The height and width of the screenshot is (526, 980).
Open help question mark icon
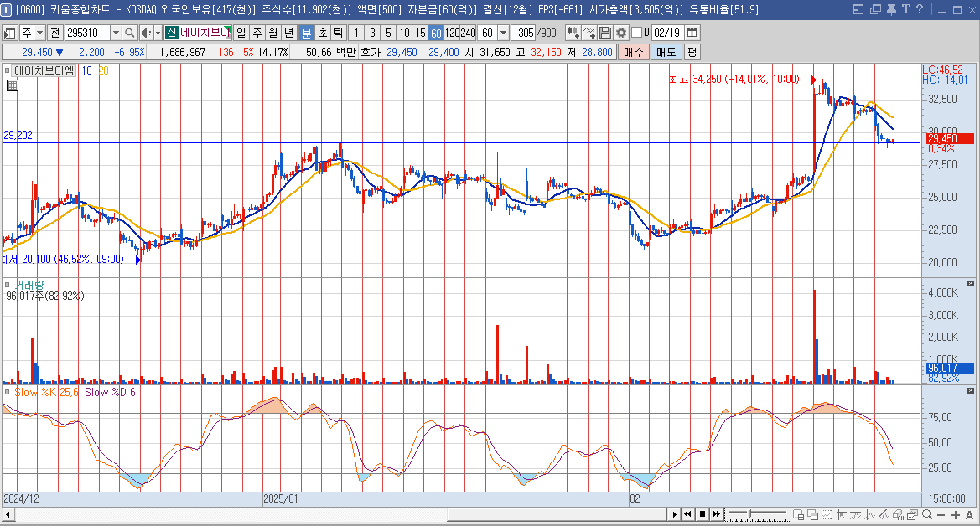(x=920, y=9)
